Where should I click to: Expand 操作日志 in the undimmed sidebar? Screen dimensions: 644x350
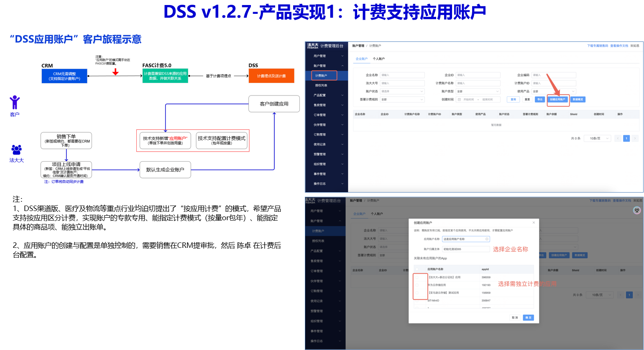pyautogui.click(x=327, y=184)
